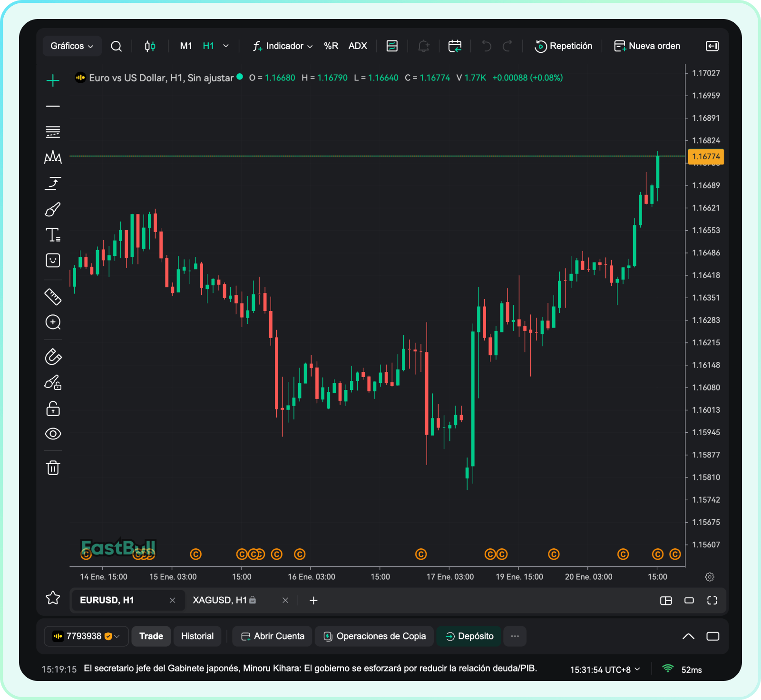The height and width of the screenshot is (700, 761).
Task: Open the Historial tab
Action: 197,636
